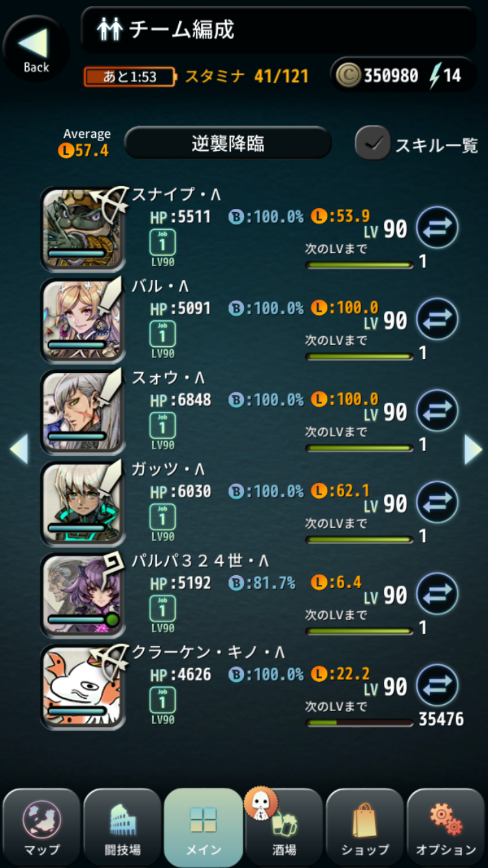Tap the swap icon for バル・Λ
The height and width of the screenshot is (868, 488).
point(437,319)
